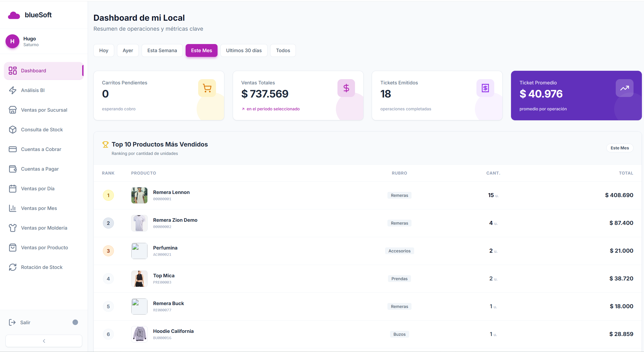
Task: Collapse the sidebar with the chevron button
Action: pos(43,341)
